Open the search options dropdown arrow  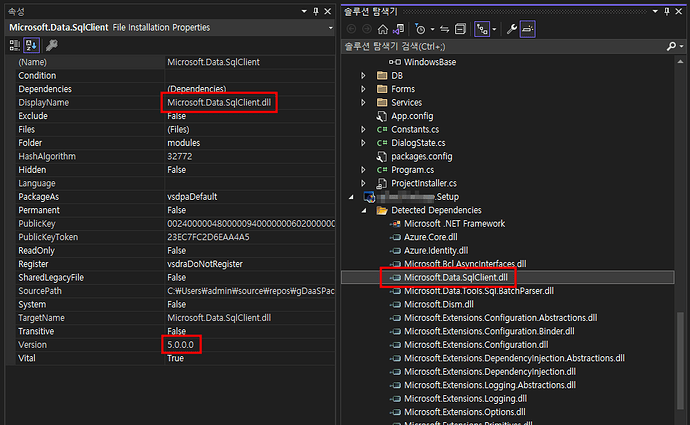[682, 46]
